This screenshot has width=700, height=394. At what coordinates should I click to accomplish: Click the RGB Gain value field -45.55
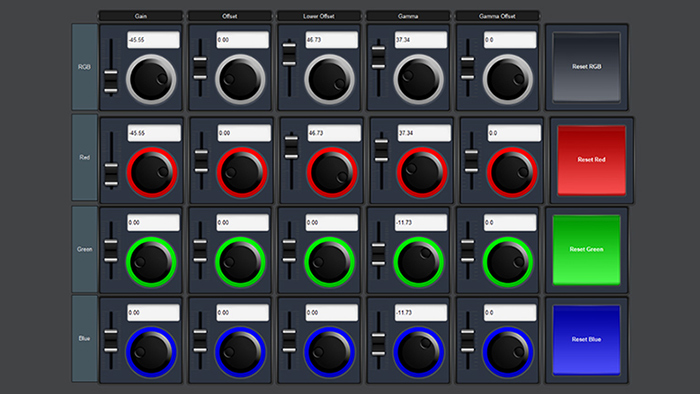coord(153,40)
